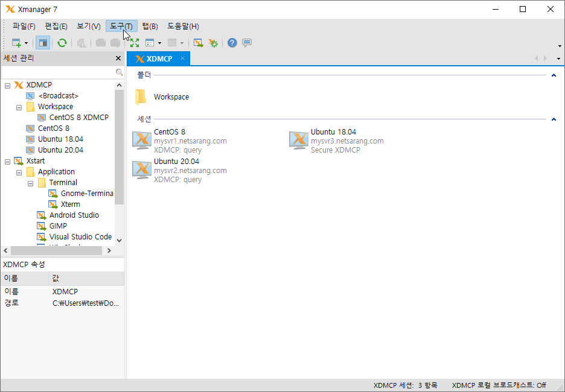Open the 파일(F) menu

(24, 27)
